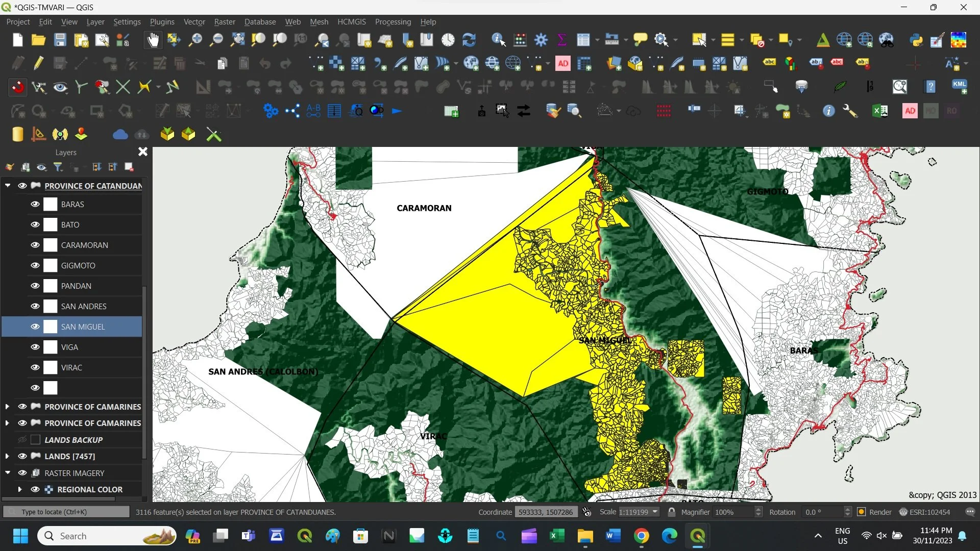Open the Python Console icon
The image size is (980, 551).
[x=916, y=40]
